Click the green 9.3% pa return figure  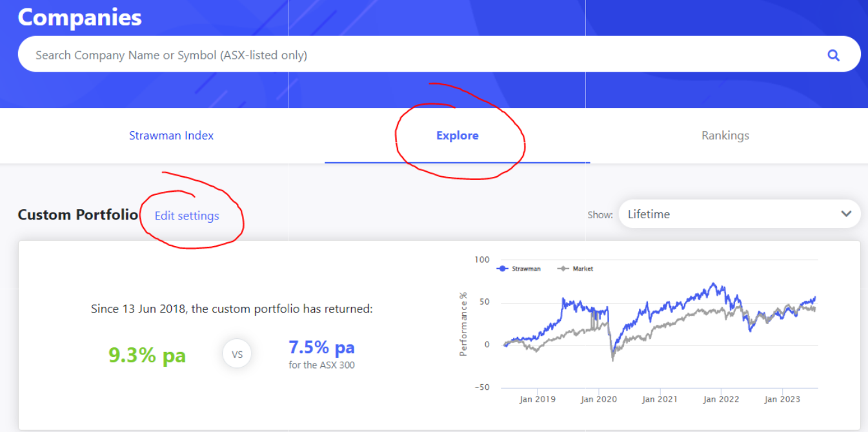[146, 355]
